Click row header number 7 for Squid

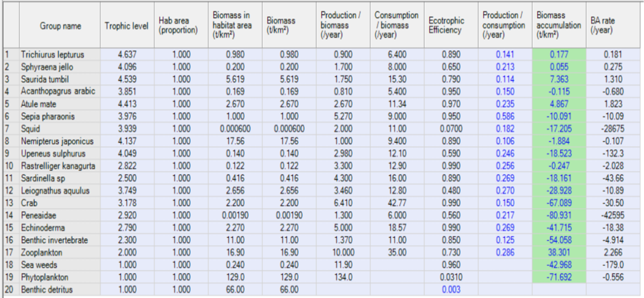click(11, 129)
